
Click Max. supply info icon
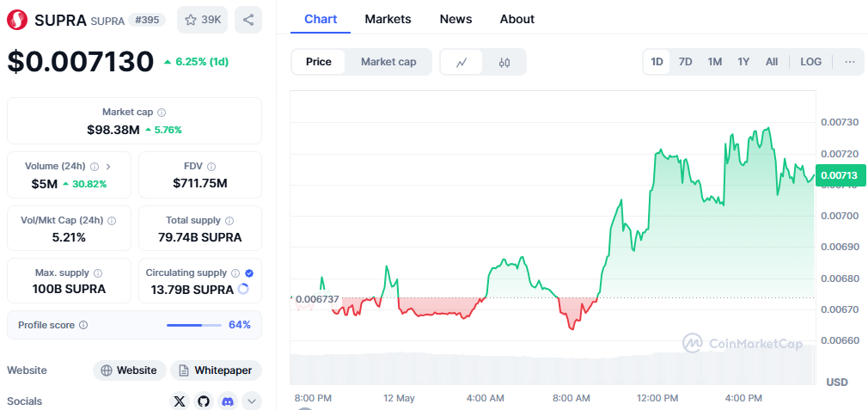[98, 272]
